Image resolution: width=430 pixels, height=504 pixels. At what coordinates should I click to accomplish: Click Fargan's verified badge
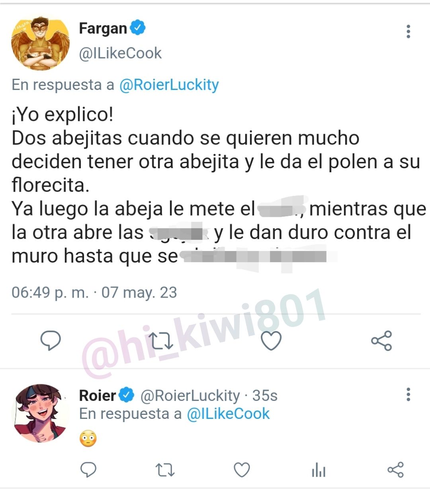(138, 28)
